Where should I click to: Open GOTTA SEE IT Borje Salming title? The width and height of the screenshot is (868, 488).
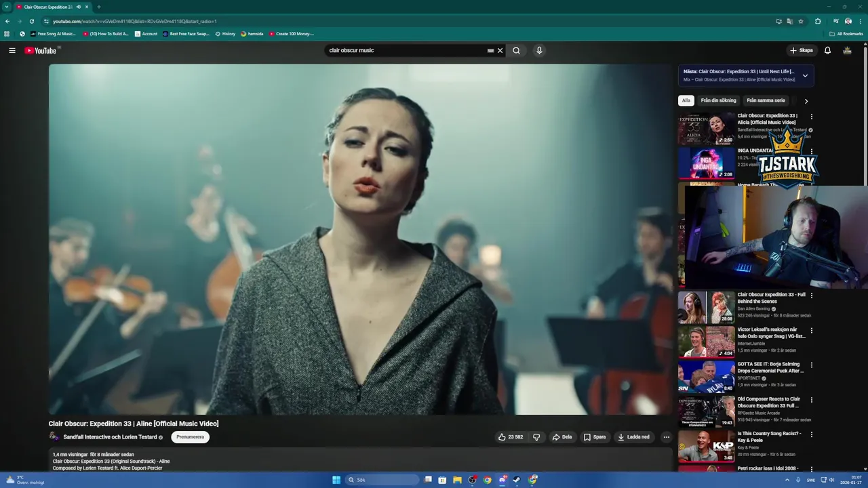click(x=770, y=367)
